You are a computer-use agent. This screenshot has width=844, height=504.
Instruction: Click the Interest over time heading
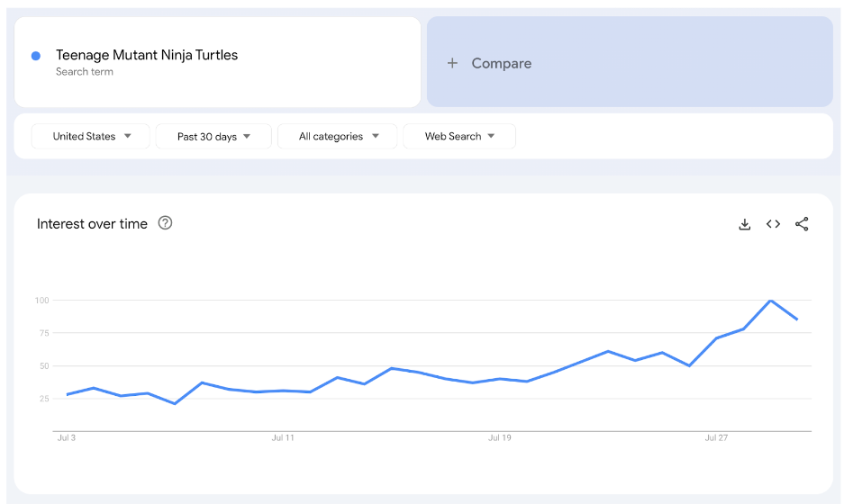tap(92, 224)
